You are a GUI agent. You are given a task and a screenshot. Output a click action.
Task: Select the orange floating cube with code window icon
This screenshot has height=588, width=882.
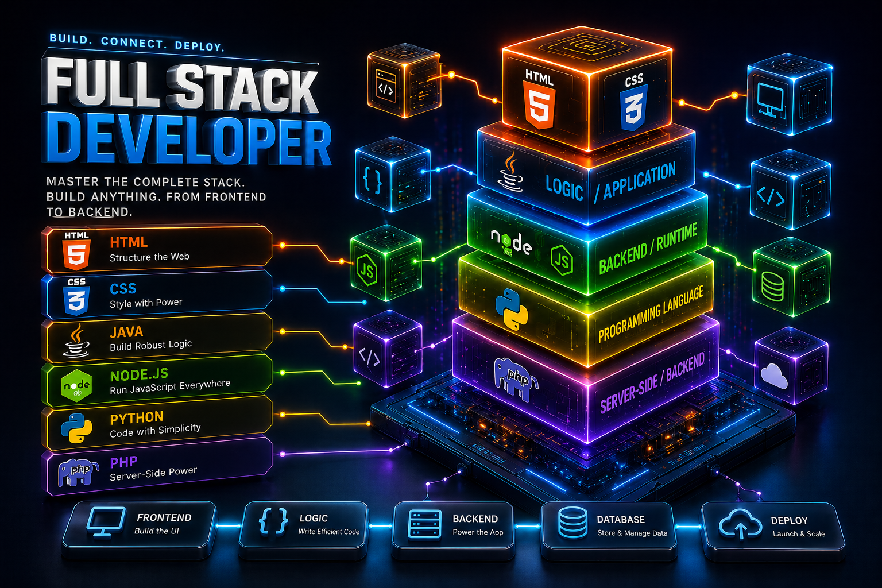click(404, 80)
